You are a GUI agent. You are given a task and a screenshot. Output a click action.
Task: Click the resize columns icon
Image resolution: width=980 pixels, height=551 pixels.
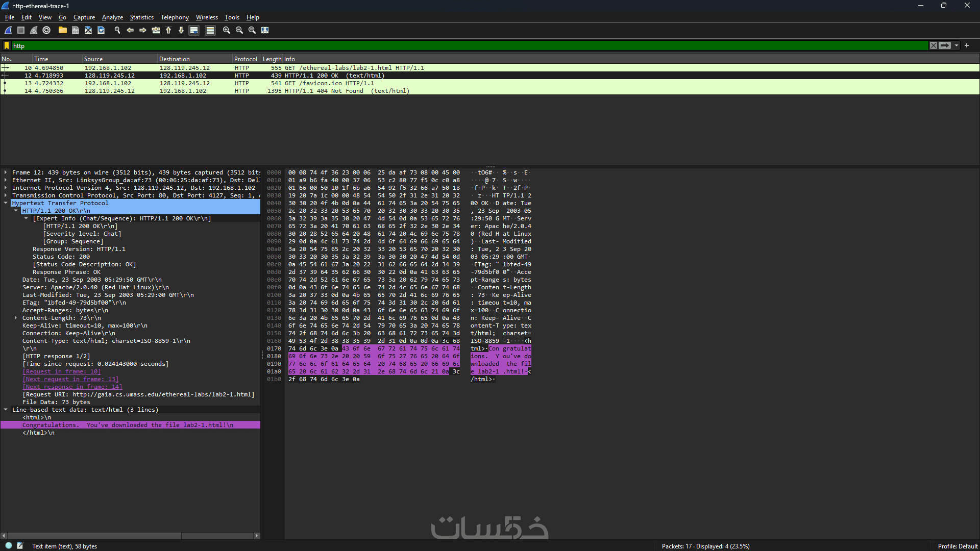click(x=265, y=31)
